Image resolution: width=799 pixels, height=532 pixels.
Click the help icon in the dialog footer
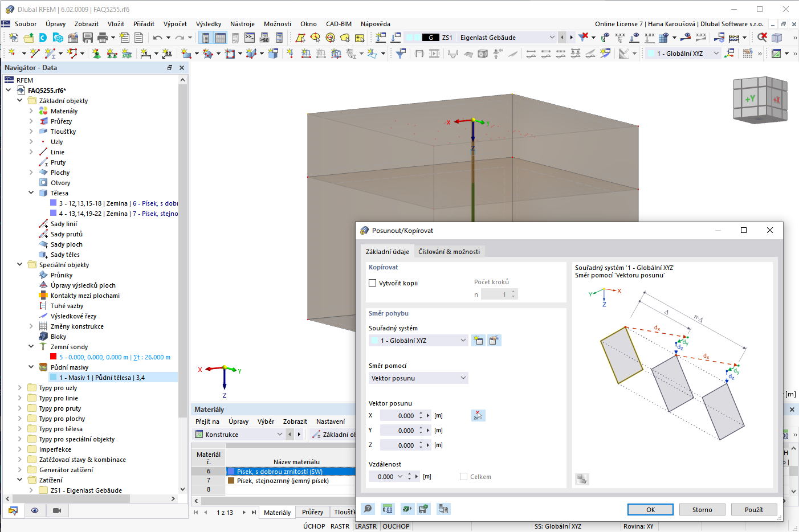tap(368, 509)
